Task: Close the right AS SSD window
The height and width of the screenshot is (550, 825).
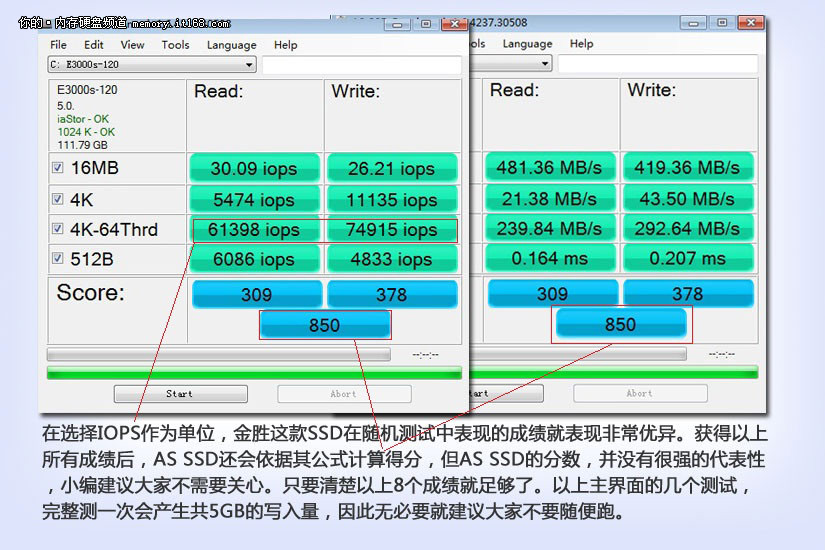Action: pos(751,23)
